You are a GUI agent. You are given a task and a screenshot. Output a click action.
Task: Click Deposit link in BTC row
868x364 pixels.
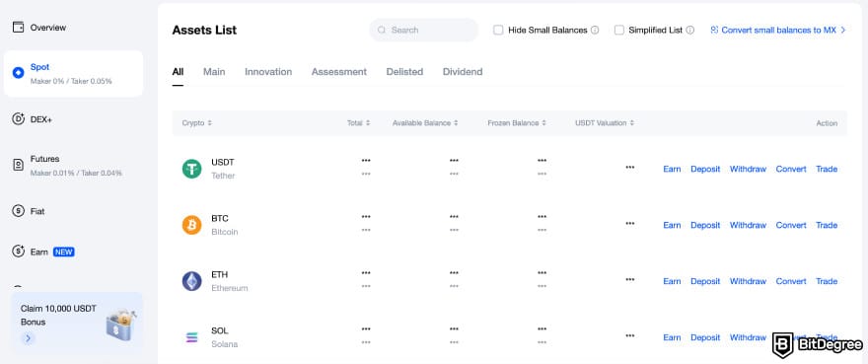tap(705, 225)
